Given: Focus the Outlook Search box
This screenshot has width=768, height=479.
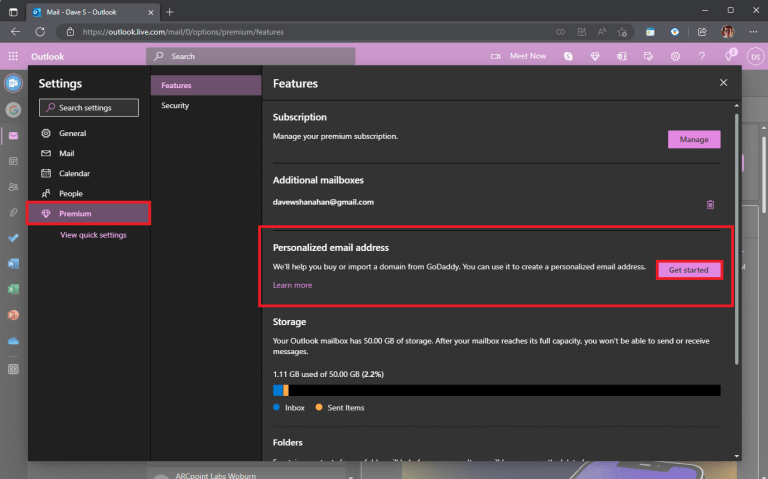Looking at the screenshot, I should click(x=250, y=56).
